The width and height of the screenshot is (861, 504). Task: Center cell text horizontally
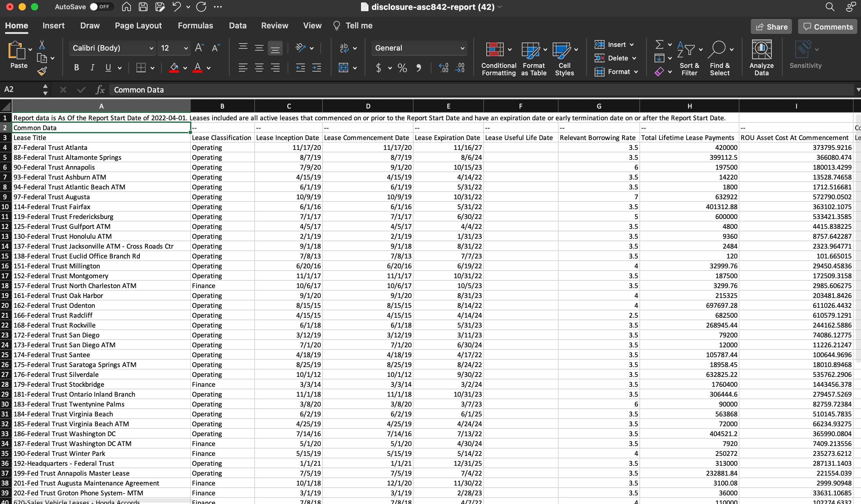tap(259, 68)
